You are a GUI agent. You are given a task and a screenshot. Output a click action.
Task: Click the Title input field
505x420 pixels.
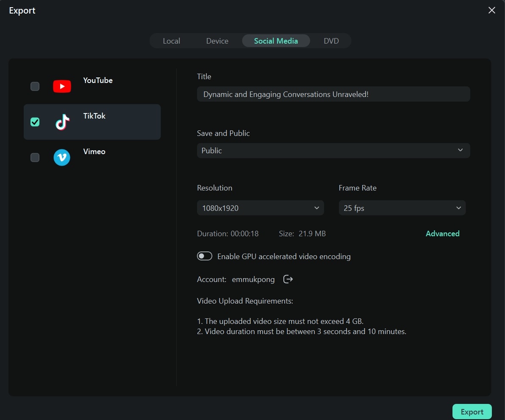click(x=333, y=94)
